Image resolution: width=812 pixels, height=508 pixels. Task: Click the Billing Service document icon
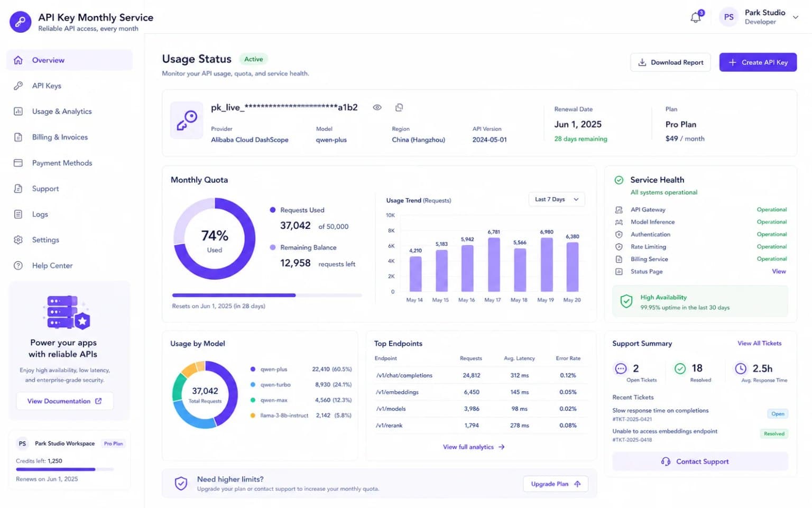(619, 259)
